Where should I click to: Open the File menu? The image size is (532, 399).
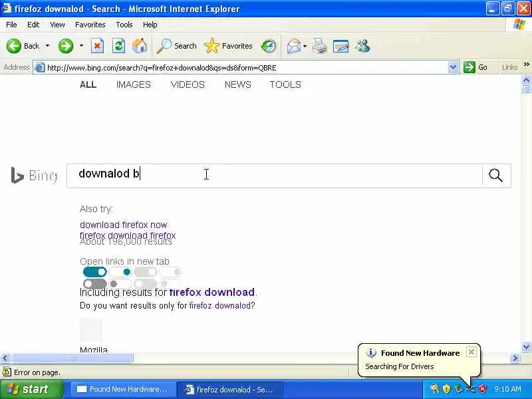[11, 25]
